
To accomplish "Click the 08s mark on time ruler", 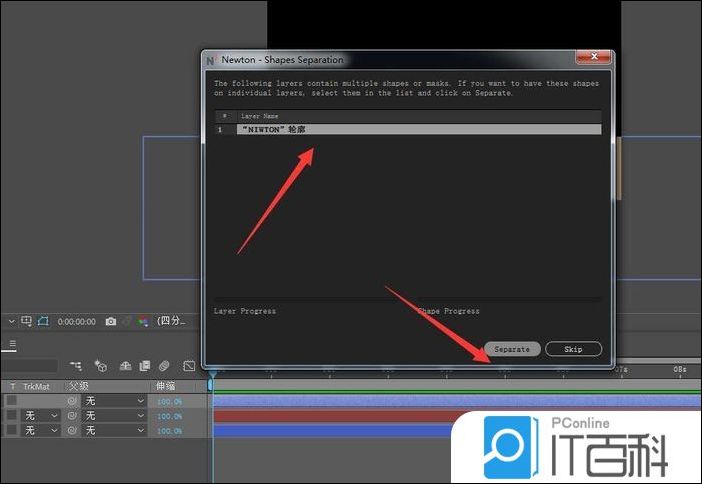I will (679, 369).
